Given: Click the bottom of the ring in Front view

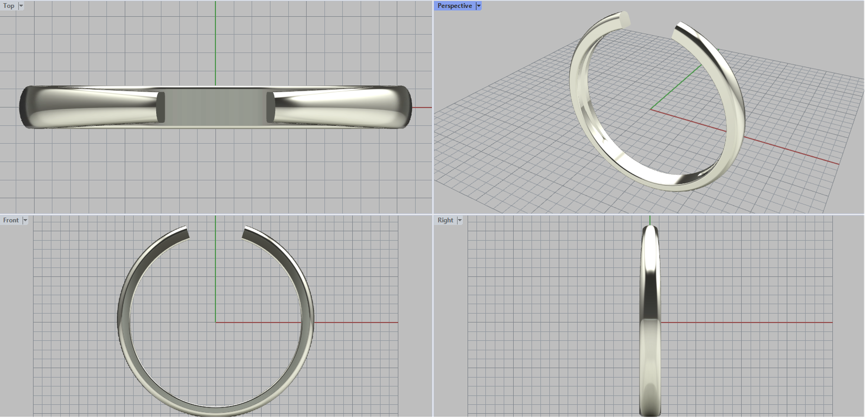Looking at the screenshot, I should pyautogui.click(x=215, y=410).
